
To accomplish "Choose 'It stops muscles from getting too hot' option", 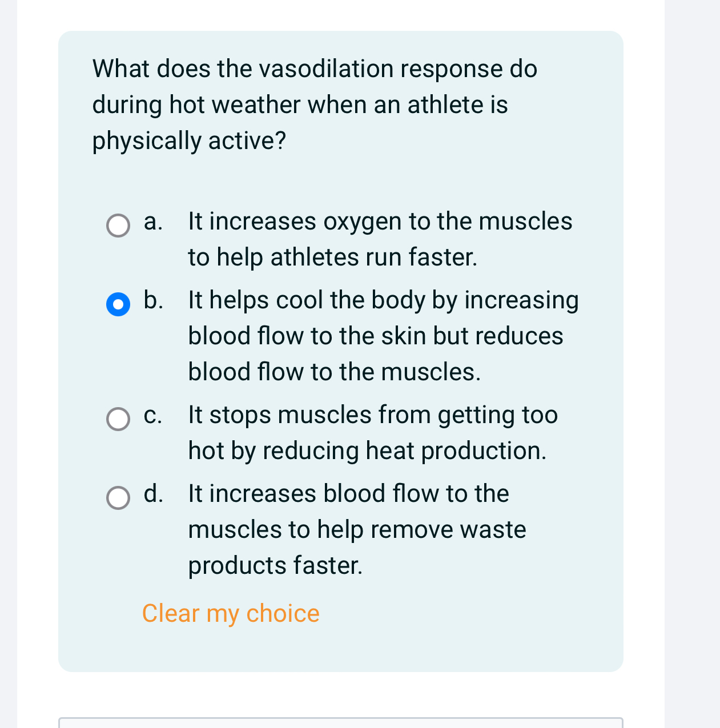I will point(373,416).
